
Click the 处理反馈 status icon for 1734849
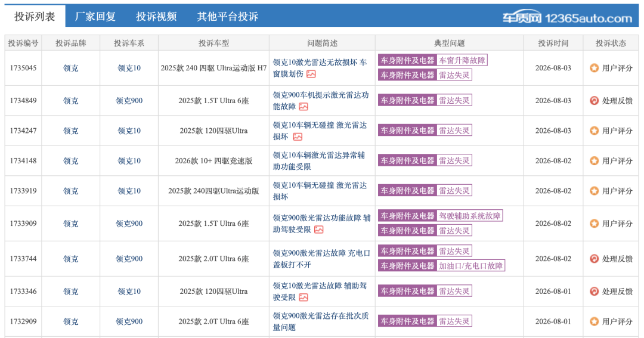pos(594,101)
